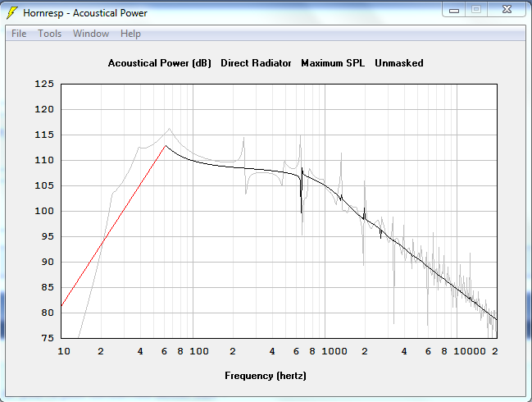
Task: Click the 125 dB axis value
Action: point(44,84)
